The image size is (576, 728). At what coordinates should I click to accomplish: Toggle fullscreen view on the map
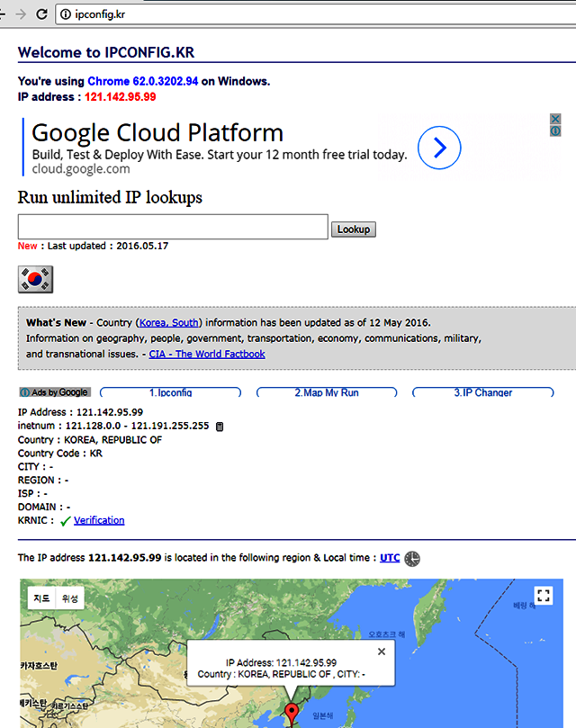(x=543, y=596)
